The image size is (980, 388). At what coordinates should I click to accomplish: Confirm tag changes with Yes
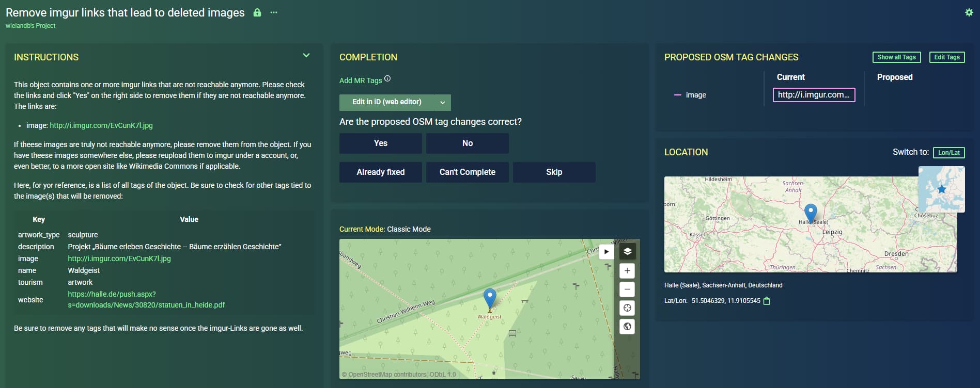[381, 143]
